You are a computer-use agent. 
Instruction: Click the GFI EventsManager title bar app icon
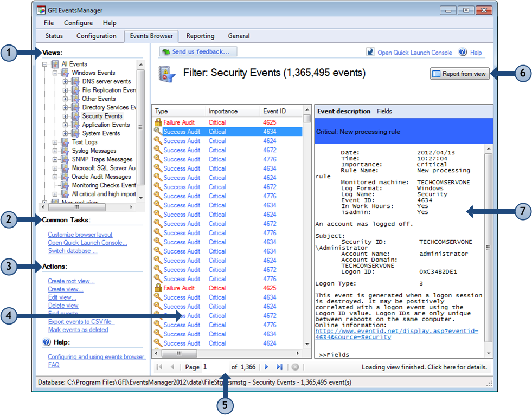point(41,10)
